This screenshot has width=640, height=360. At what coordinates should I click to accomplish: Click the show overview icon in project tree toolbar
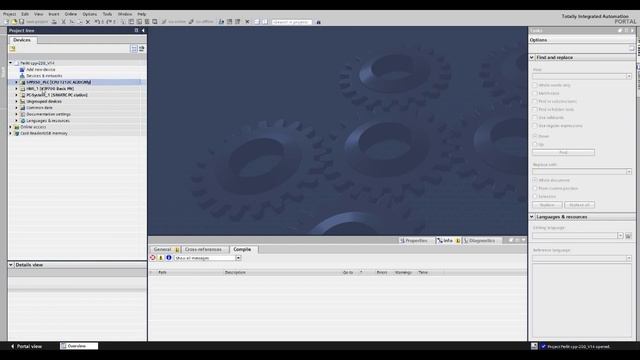click(134, 49)
